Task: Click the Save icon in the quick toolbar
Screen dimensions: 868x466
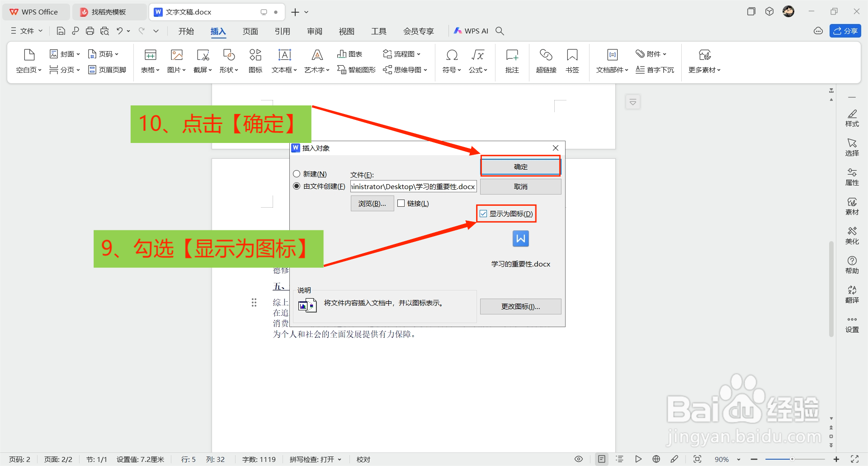Action: click(61, 31)
